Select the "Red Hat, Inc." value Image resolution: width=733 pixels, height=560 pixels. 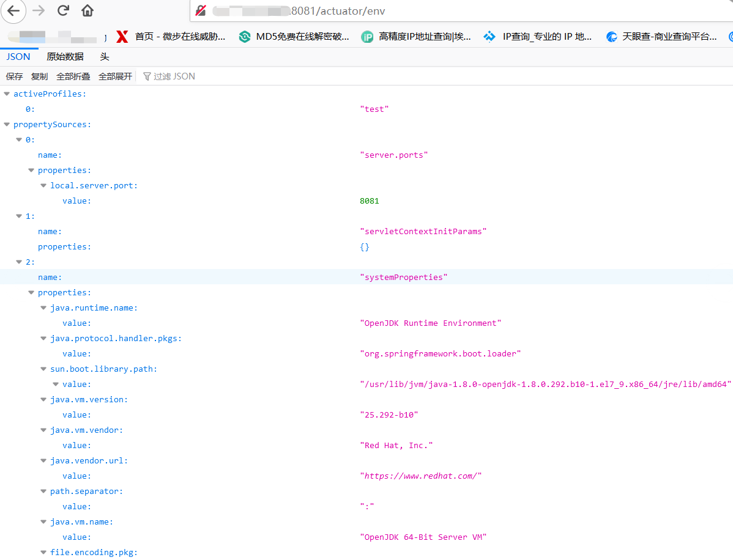(396, 445)
